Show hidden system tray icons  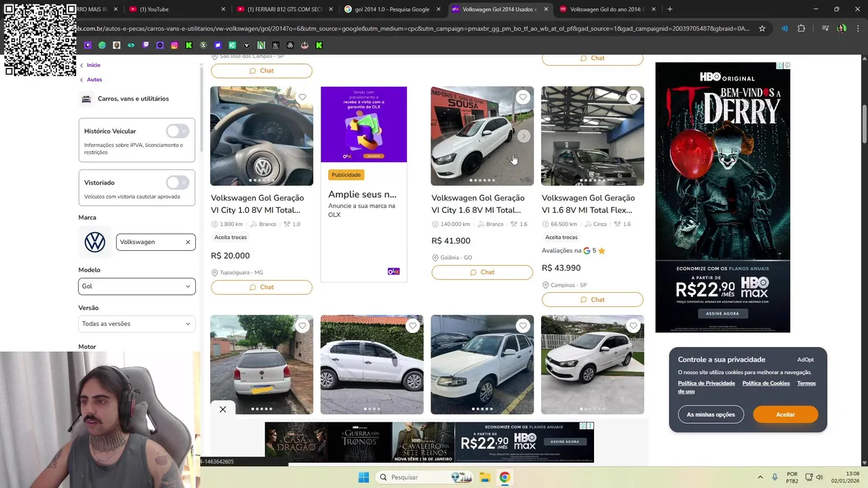click(x=759, y=477)
